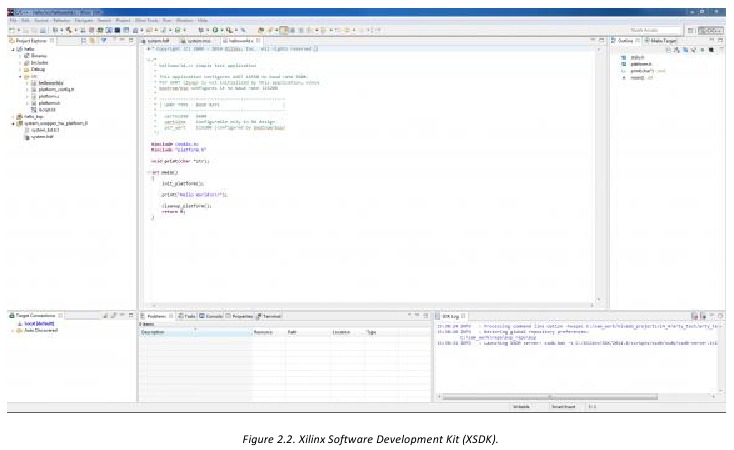Select print(char*) in the Outline
Screen dimensions: 734x450
coord(642,71)
